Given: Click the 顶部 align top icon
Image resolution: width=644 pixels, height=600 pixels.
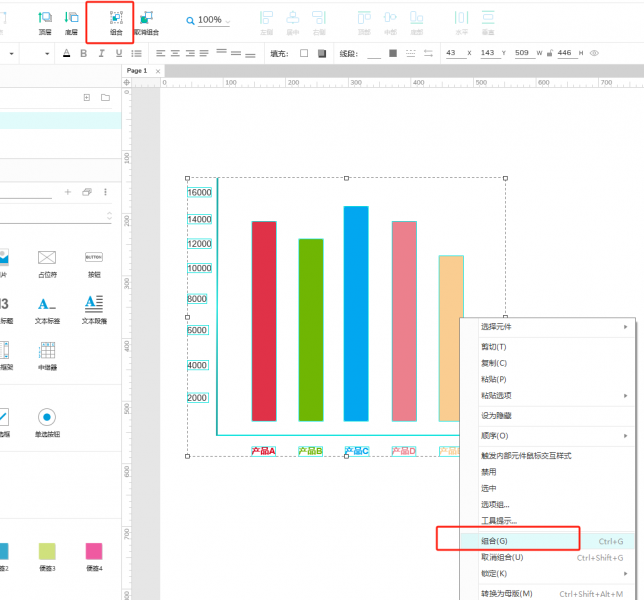Looking at the screenshot, I should [364, 18].
